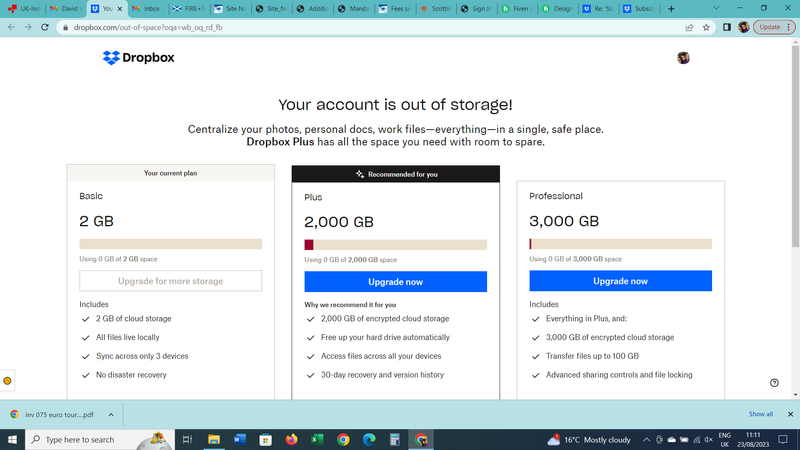Image resolution: width=800 pixels, height=450 pixels.
Task: Open the browser side panel
Action: click(726, 27)
